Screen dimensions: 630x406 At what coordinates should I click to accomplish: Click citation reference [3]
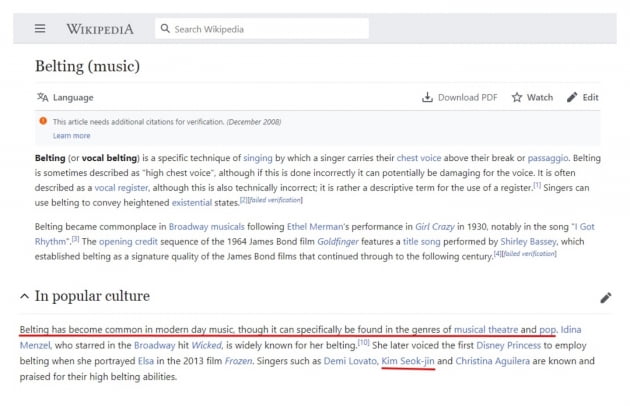(76, 239)
